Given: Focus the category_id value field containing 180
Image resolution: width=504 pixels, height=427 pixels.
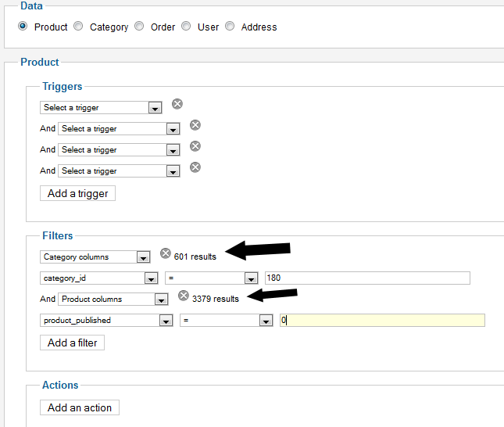Looking at the screenshot, I should [367, 278].
